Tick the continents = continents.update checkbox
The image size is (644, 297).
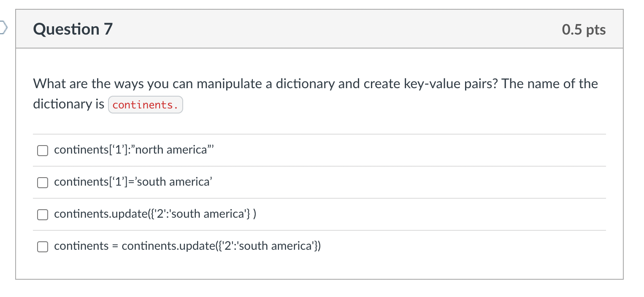(x=42, y=246)
